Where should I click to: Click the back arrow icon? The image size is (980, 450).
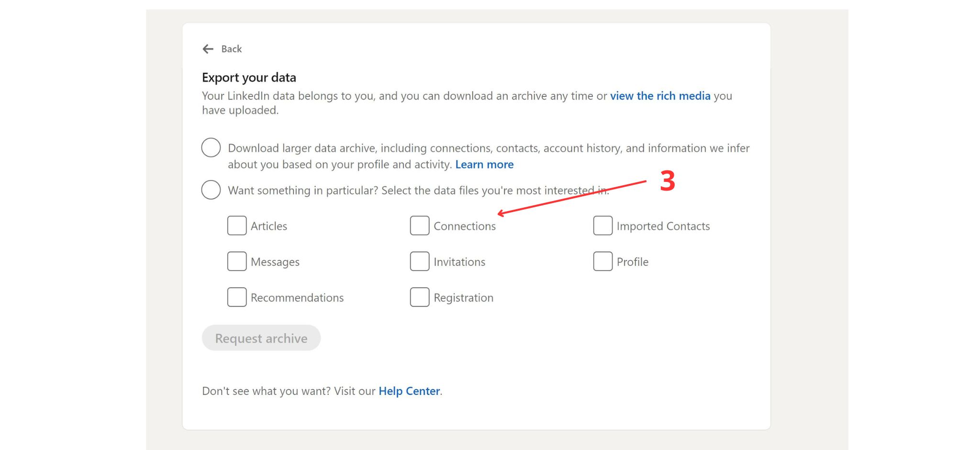point(208,49)
